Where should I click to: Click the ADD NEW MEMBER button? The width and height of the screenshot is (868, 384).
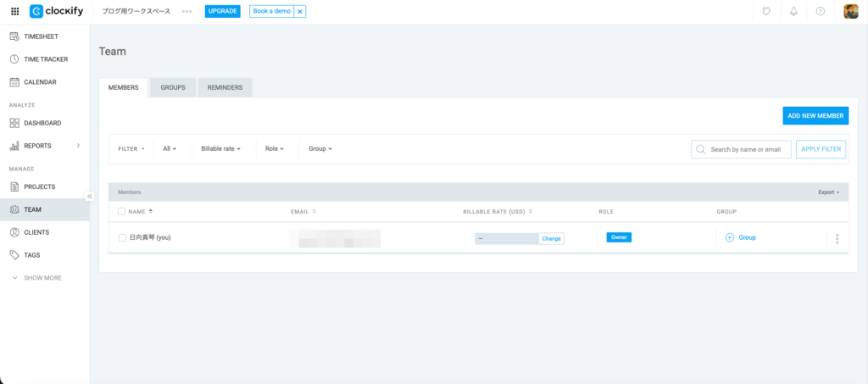815,115
